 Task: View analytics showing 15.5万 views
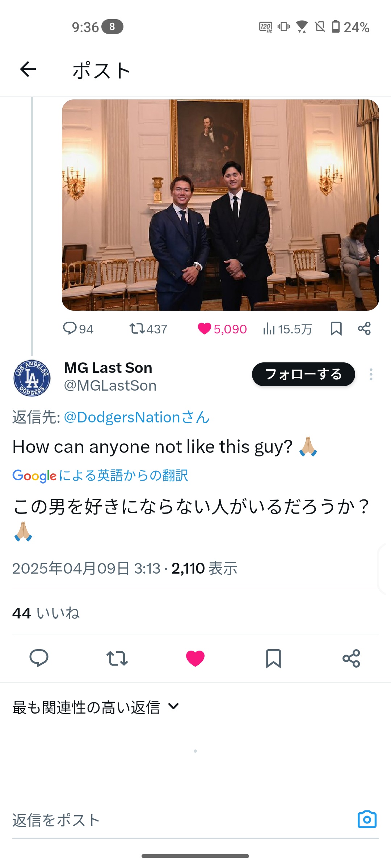click(x=287, y=329)
